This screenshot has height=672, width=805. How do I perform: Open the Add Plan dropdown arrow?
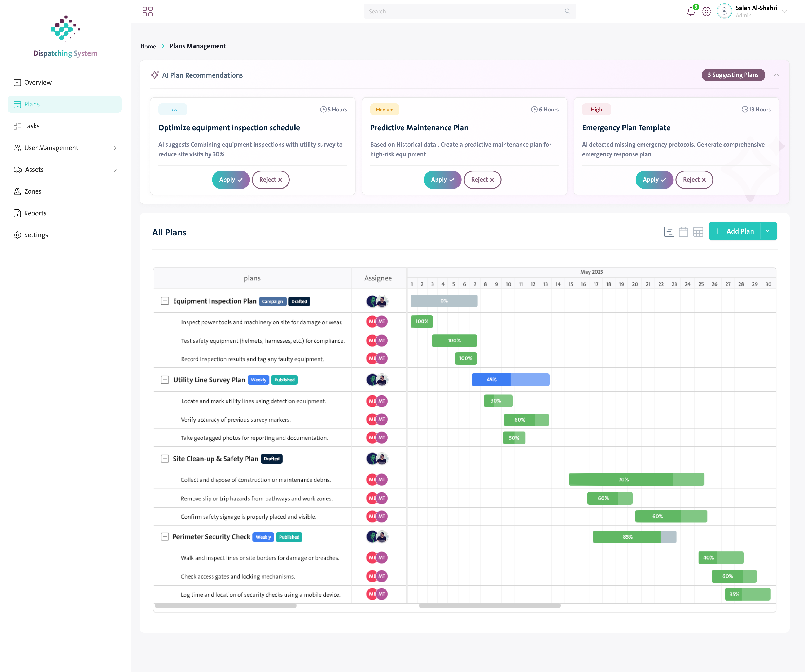pyautogui.click(x=768, y=231)
